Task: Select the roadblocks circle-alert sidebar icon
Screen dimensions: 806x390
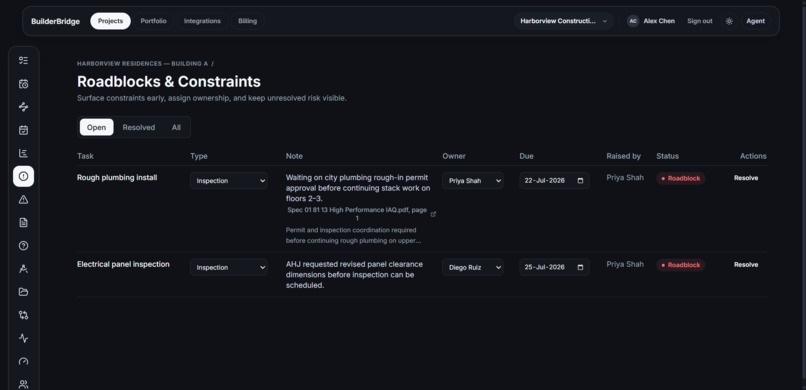Action: tap(23, 176)
